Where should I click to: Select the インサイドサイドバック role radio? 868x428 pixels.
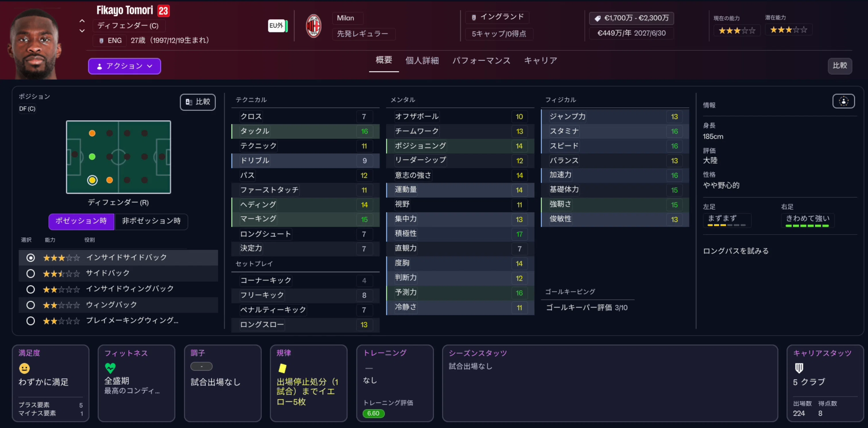(31, 258)
